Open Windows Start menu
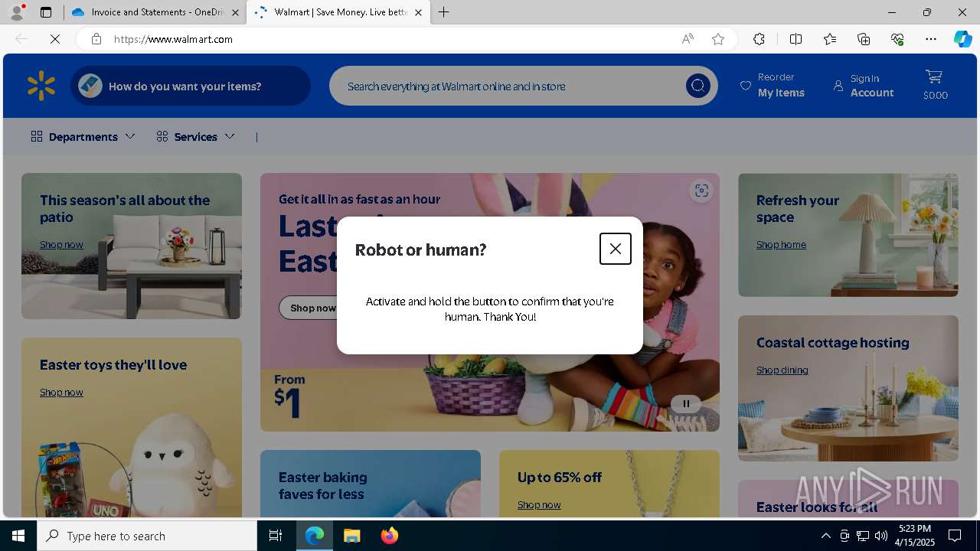The height and width of the screenshot is (551, 980). click(18, 536)
